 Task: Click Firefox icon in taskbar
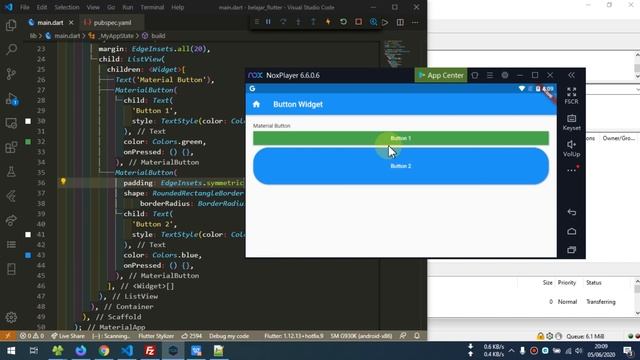pos(81,351)
